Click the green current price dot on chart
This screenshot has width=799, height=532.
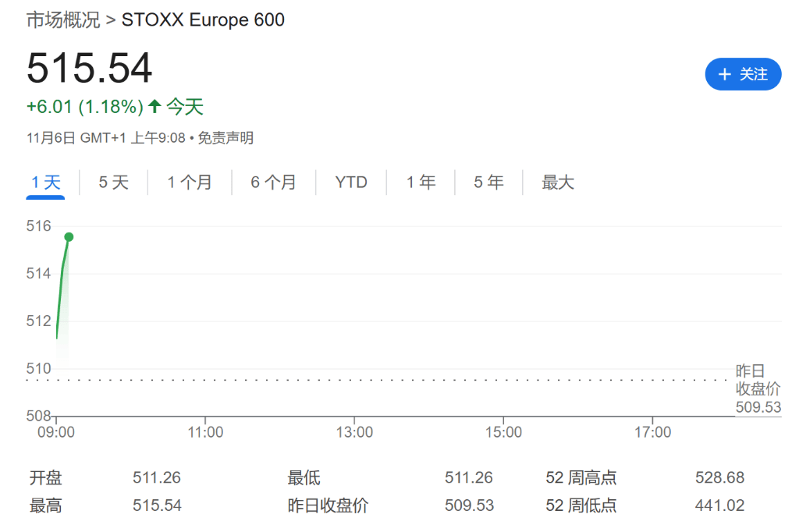69,236
